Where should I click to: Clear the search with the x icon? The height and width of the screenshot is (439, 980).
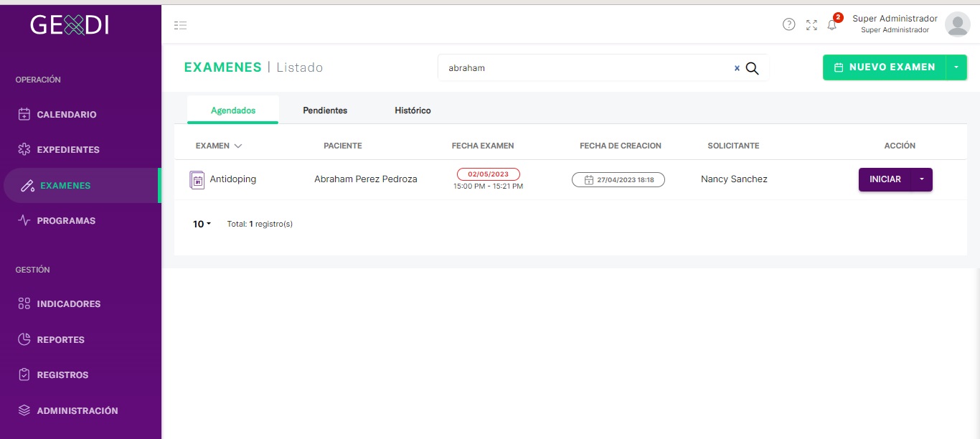[736, 68]
